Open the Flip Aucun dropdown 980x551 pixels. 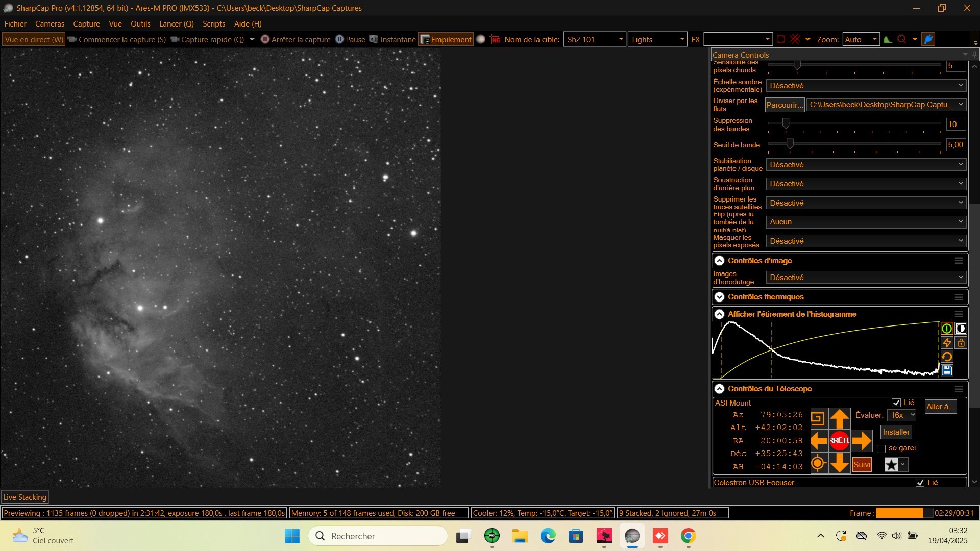coord(866,222)
